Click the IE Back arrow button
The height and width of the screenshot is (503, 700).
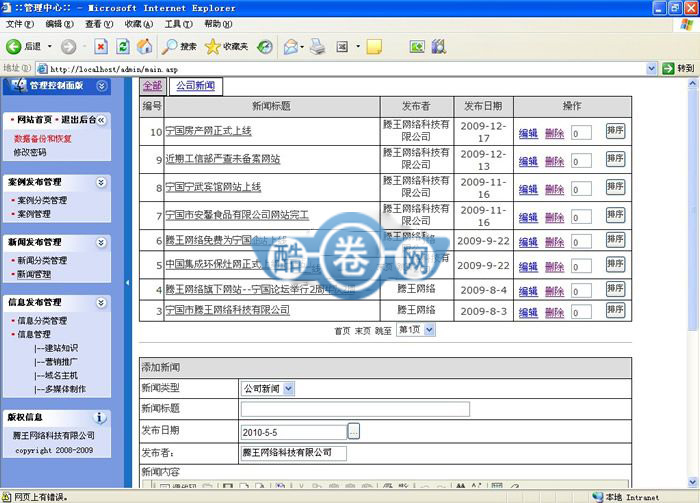click(x=13, y=46)
